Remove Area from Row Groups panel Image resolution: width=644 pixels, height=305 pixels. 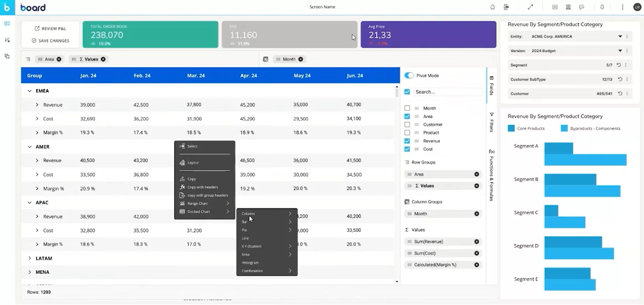[477, 174]
